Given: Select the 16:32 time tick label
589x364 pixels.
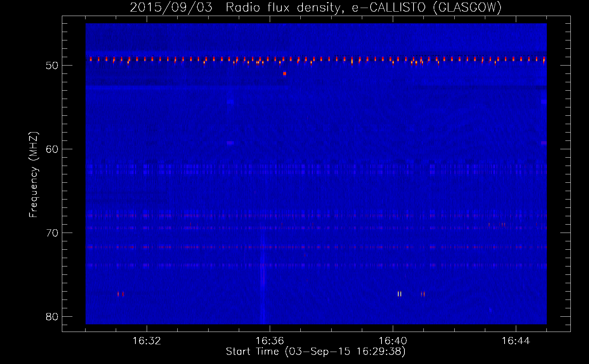Looking at the screenshot, I should (x=147, y=341).
